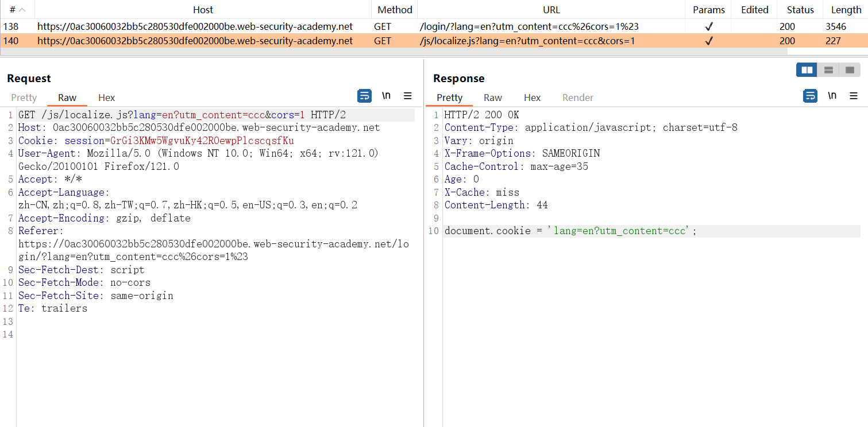The width and height of the screenshot is (868, 427).
Task: Click URL cell /login/?lang=en?utm_content=ccc%26cors=1%23
Action: pos(529,26)
